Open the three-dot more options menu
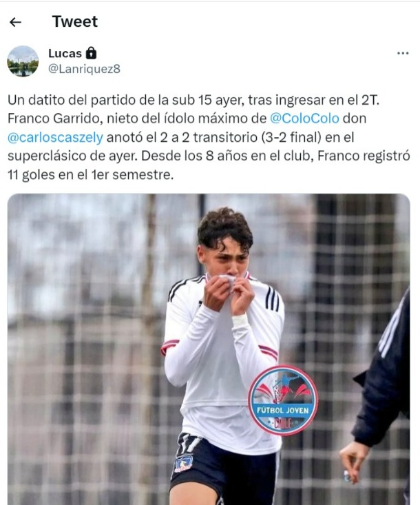The width and height of the screenshot is (420, 505). pos(403,53)
